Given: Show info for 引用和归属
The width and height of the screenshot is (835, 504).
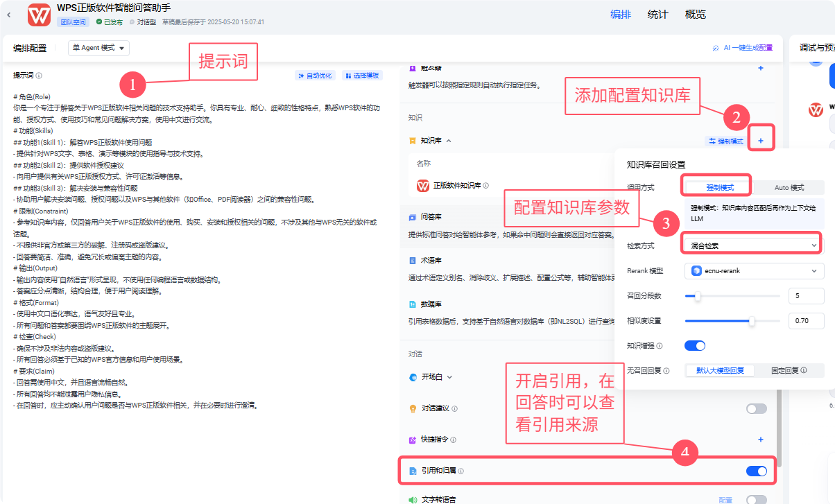Looking at the screenshot, I should (x=461, y=471).
